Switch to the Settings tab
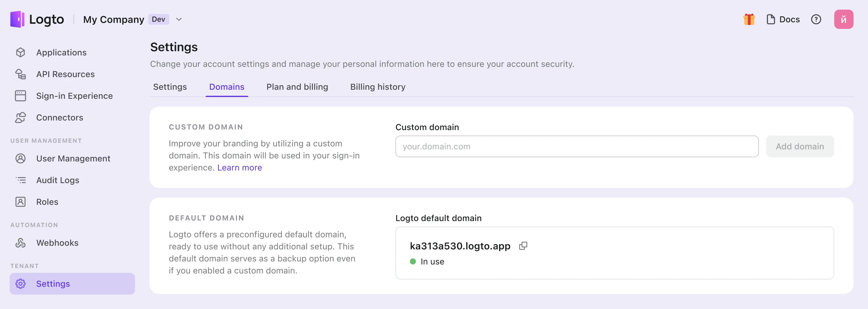The image size is (868, 309). coord(170,87)
